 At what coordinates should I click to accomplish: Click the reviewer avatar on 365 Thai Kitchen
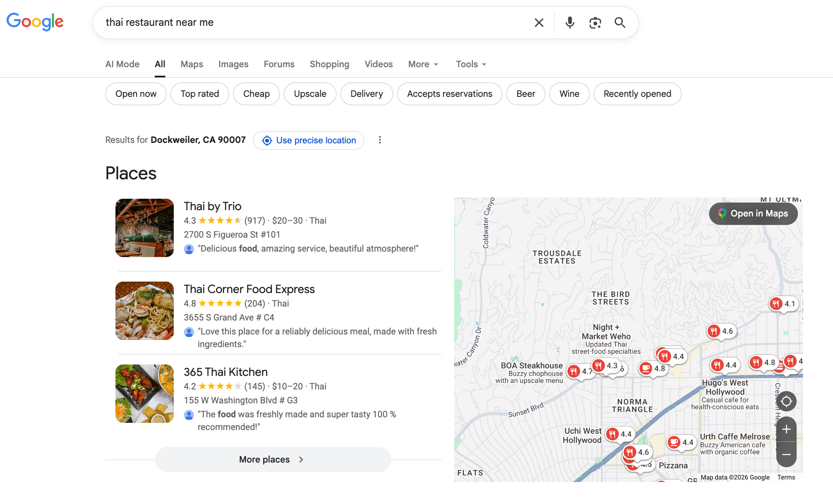[189, 415]
